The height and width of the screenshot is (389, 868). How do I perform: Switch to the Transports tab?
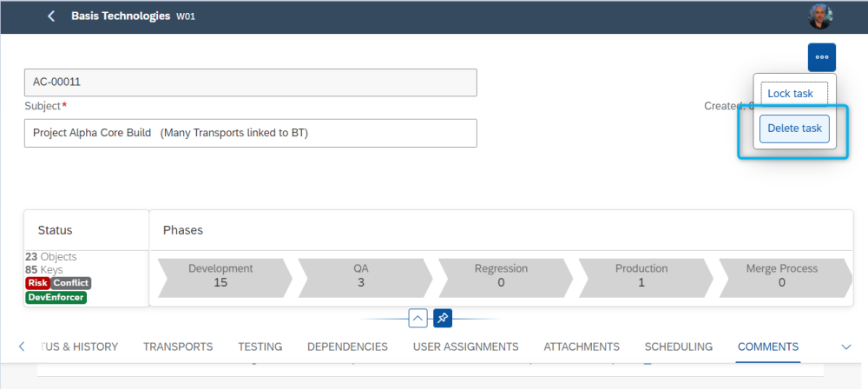(178, 346)
